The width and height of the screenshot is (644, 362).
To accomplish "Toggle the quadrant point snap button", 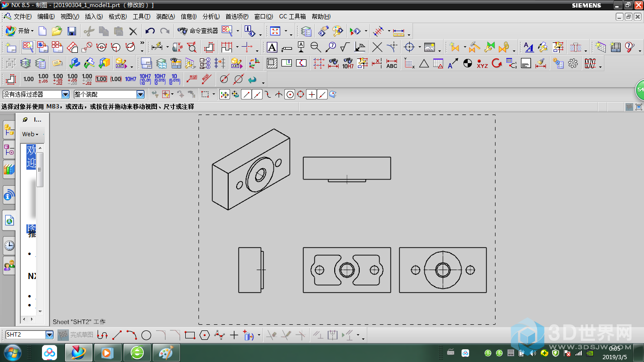I will coord(301,95).
